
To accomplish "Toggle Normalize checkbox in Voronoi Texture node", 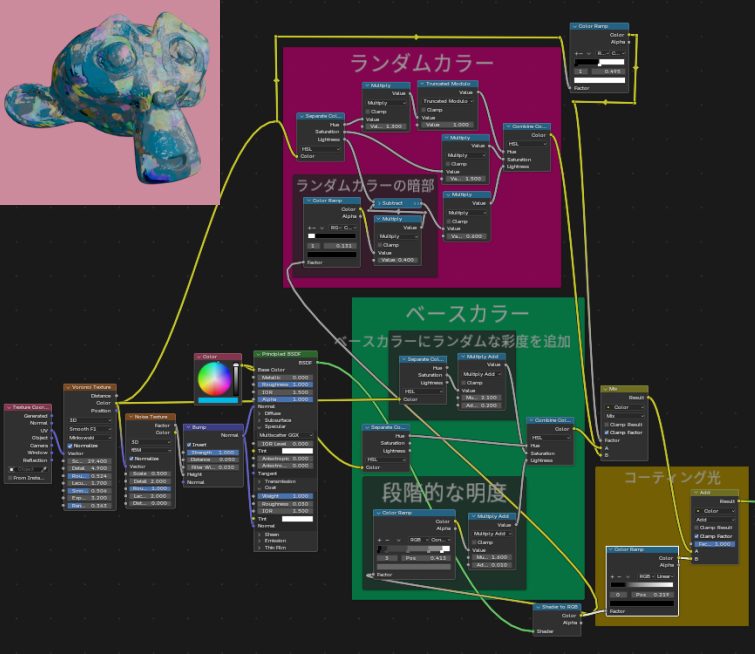I will 70,445.
